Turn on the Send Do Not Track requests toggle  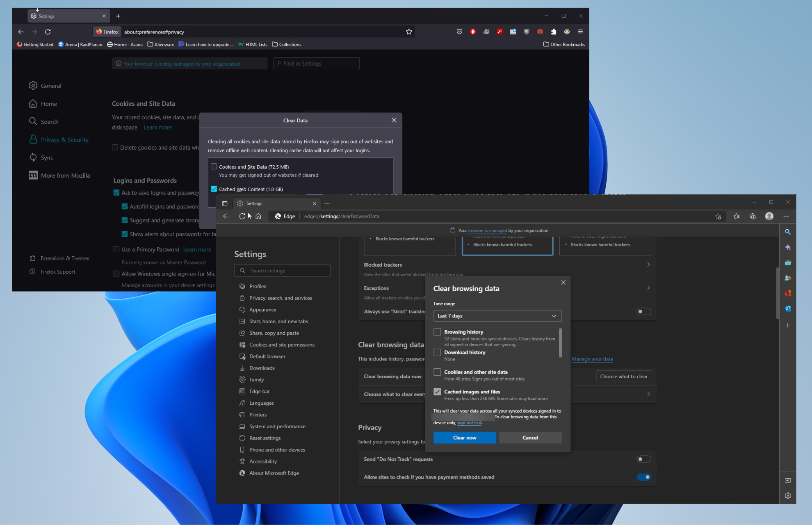643,459
